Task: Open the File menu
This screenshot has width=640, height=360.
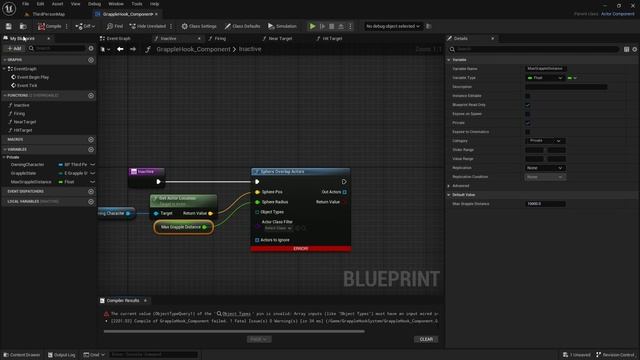Action: point(26,4)
